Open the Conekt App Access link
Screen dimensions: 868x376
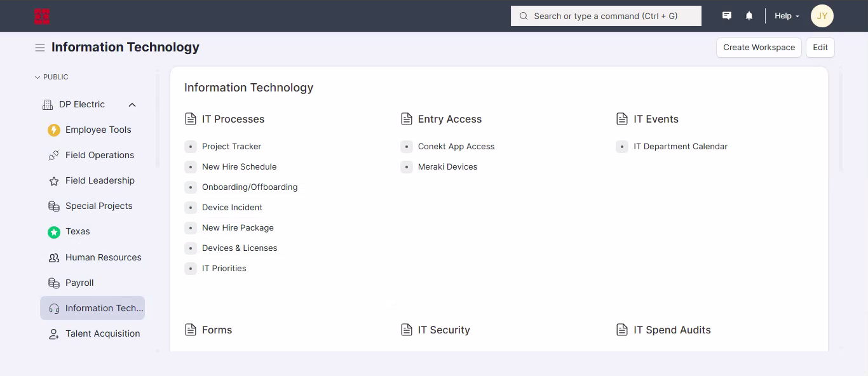pyautogui.click(x=456, y=147)
